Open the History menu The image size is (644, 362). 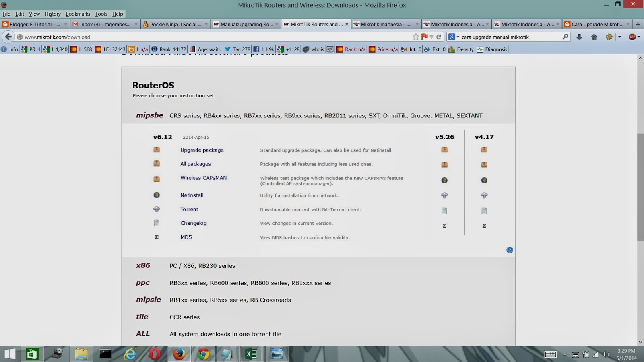pyautogui.click(x=53, y=14)
